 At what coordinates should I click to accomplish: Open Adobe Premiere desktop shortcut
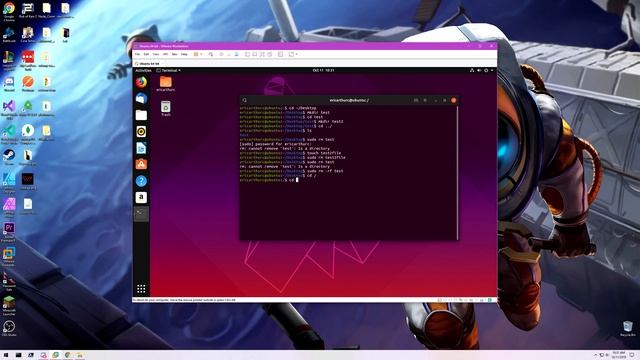[9, 231]
